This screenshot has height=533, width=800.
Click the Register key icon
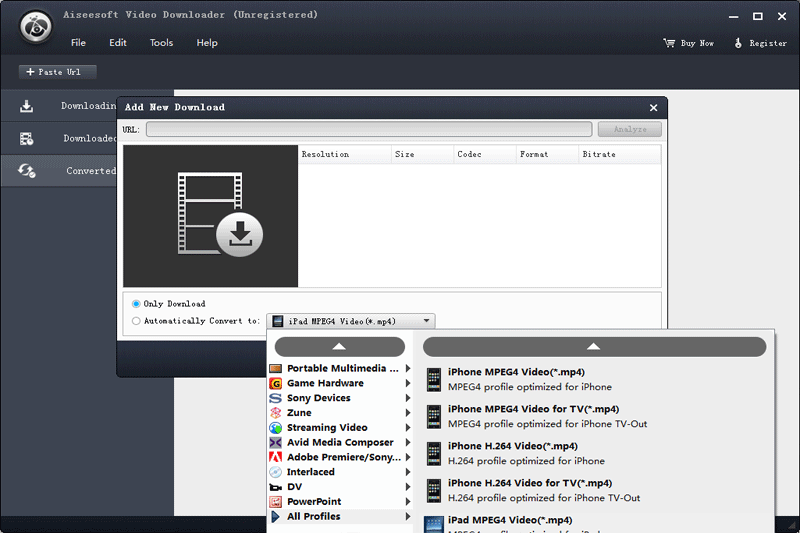tap(738, 43)
